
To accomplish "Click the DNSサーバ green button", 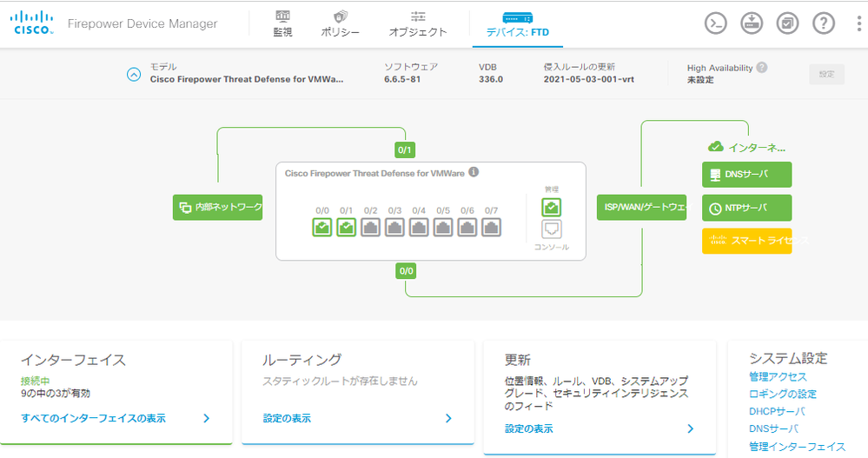I will 746,175.
